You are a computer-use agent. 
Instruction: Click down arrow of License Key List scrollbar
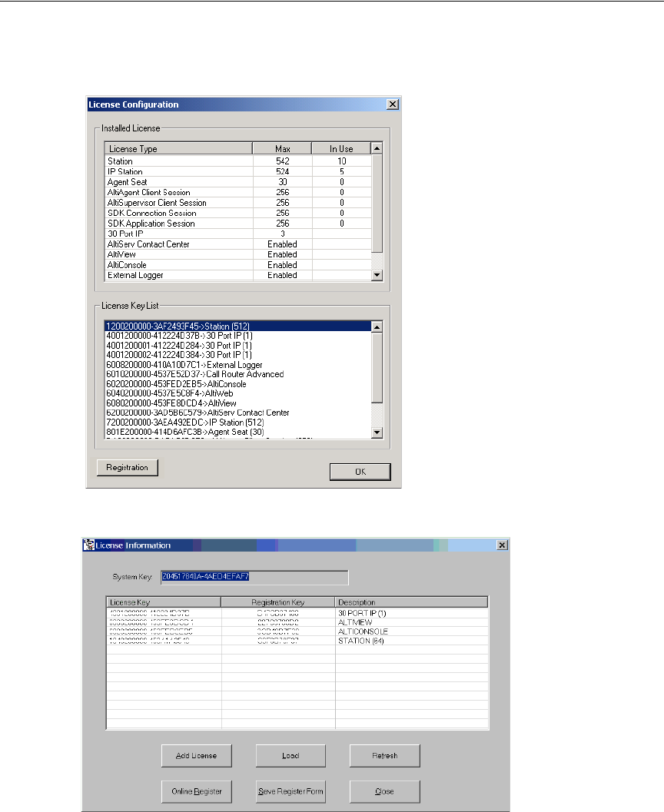pyautogui.click(x=377, y=433)
